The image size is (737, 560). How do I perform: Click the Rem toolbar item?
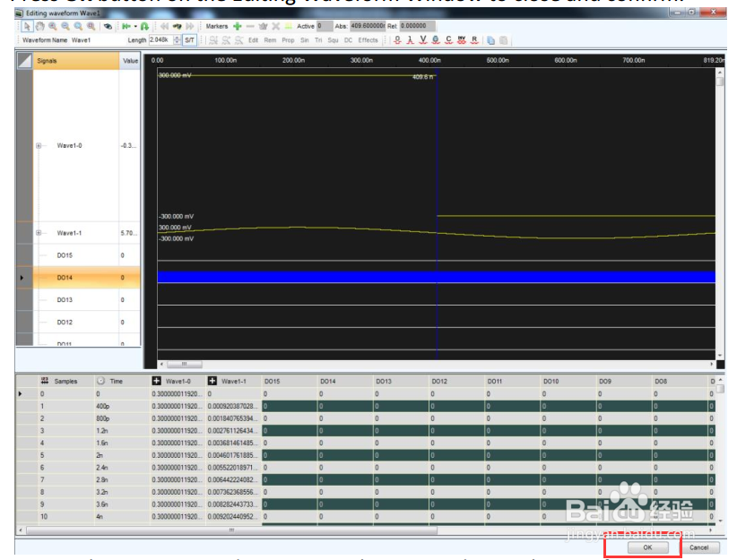tap(270, 40)
